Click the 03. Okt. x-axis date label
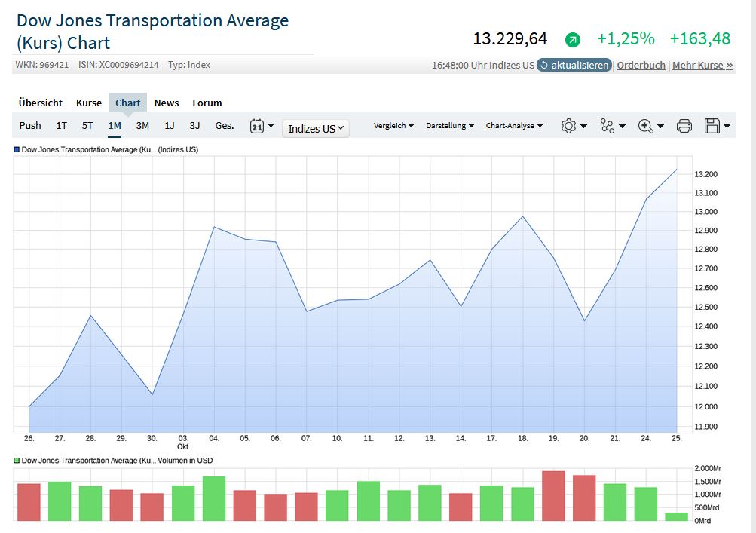 (x=183, y=443)
